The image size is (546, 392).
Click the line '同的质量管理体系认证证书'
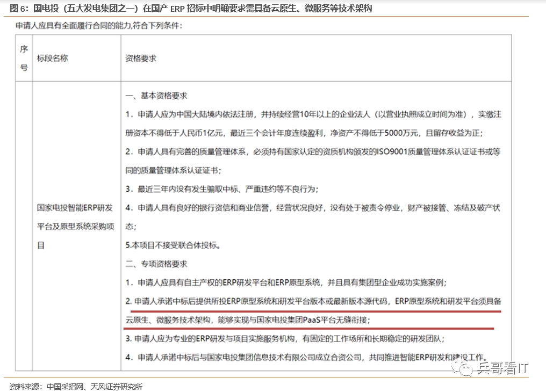point(173,170)
